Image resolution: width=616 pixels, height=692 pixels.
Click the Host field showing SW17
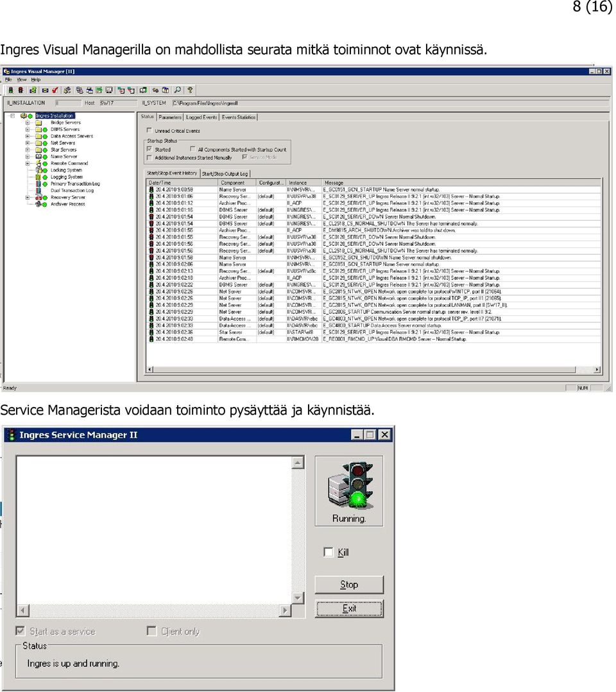(117, 103)
